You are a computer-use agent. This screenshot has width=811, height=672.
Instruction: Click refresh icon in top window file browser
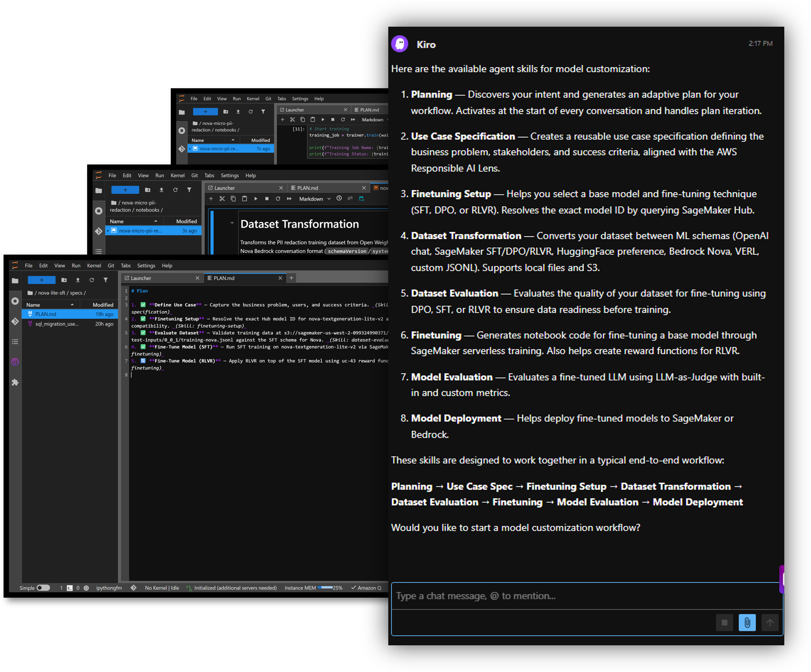tap(250, 111)
